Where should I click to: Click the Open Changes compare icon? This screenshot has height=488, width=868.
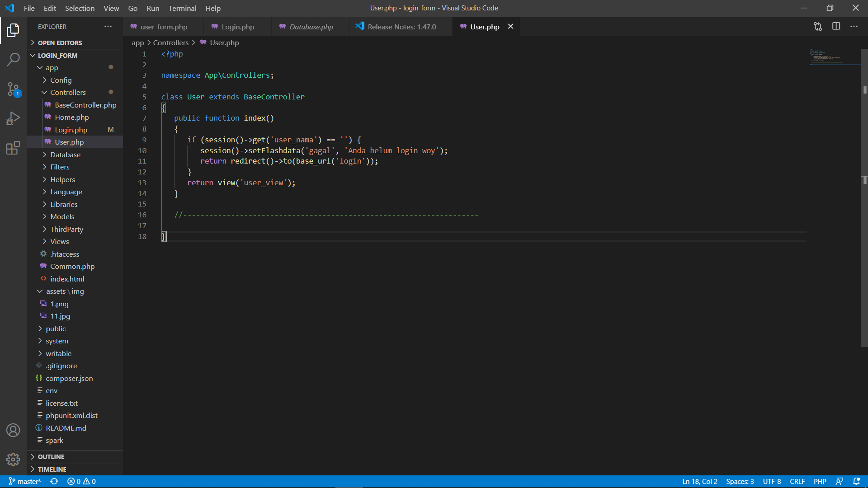[818, 27]
